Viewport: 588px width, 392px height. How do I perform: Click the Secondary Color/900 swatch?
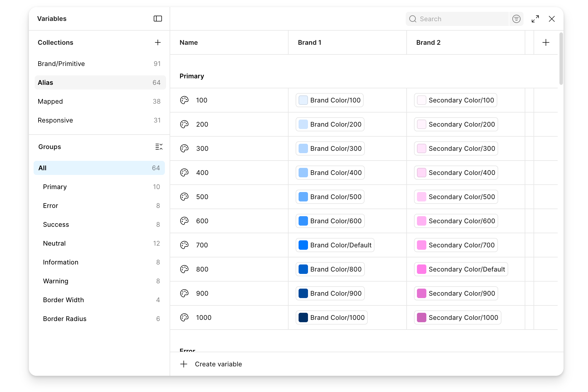[x=422, y=293]
